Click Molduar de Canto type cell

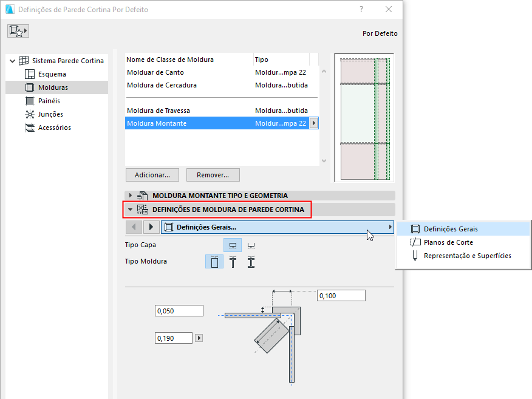pyautogui.click(x=281, y=72)
